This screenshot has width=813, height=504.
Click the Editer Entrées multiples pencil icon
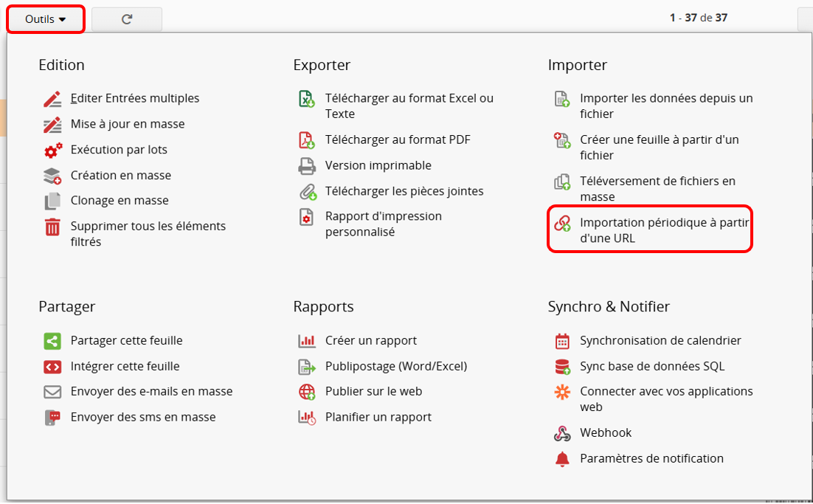(52, 99)
